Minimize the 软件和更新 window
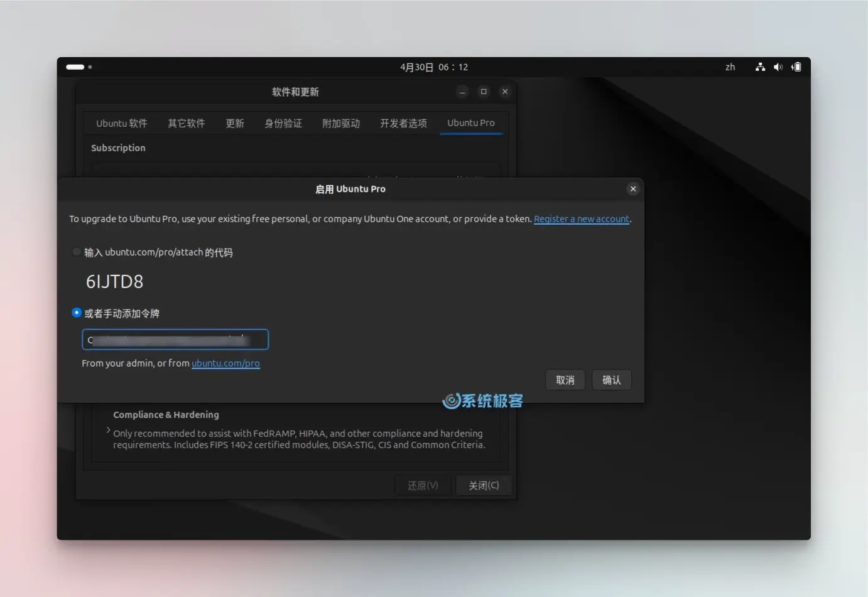The image size is (868, 597). 462,92
